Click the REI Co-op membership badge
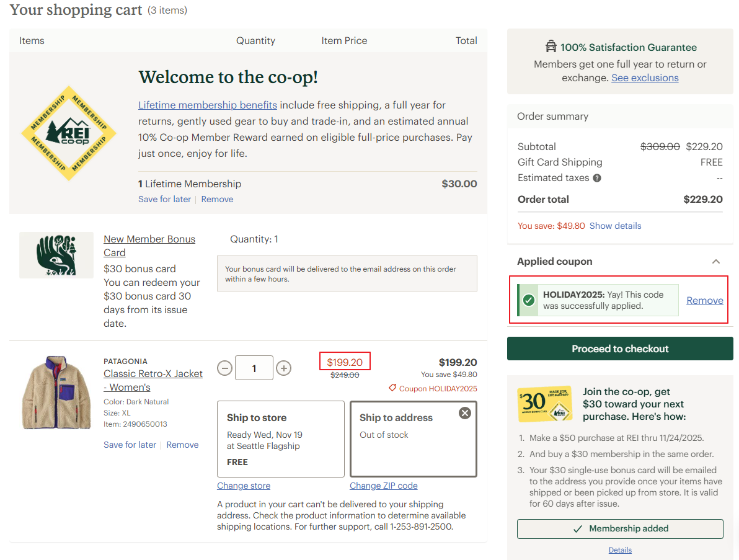Viewport: 739px width, 560px height. tap(68, 133)
